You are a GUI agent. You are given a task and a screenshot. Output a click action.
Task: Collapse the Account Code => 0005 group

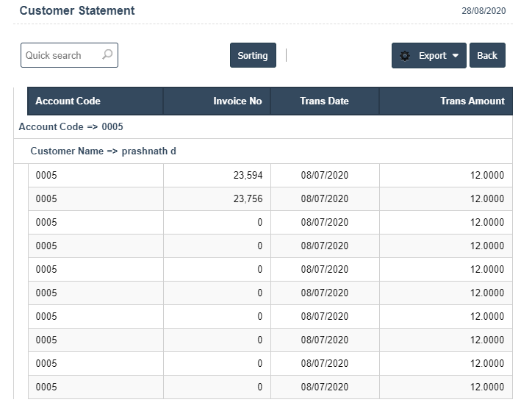click(x=71, y=126)
